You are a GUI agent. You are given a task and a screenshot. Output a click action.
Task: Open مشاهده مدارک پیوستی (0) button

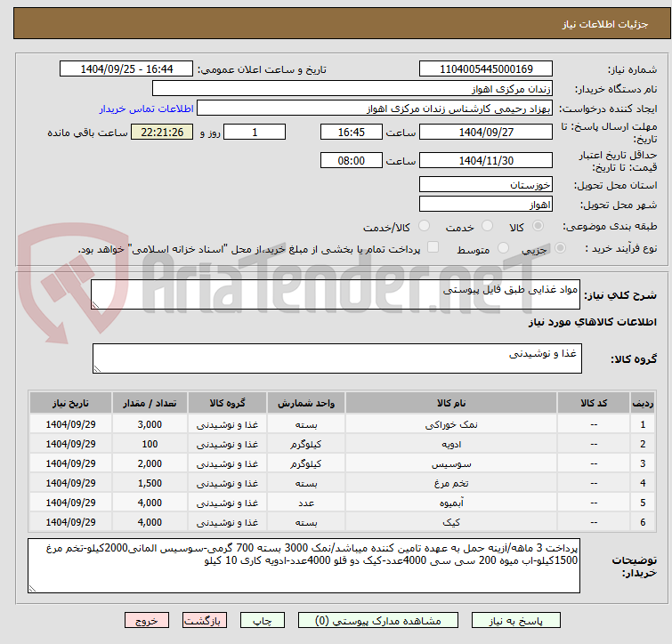[x=378, y=621]
